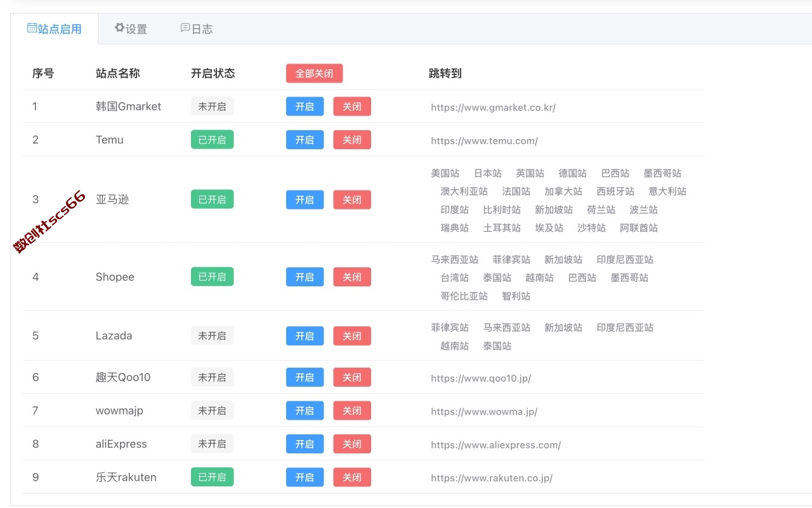Image resolution: width=812 pixels, height=508 pixels.
Task: Go to Amazon 比利时站
Action: tap(502, 210)
